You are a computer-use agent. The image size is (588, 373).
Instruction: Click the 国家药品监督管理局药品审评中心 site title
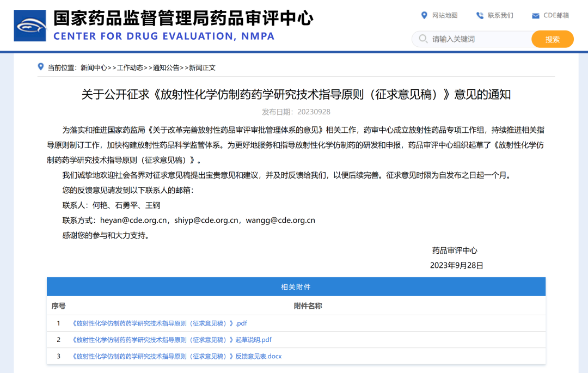[x=183, y=18]
